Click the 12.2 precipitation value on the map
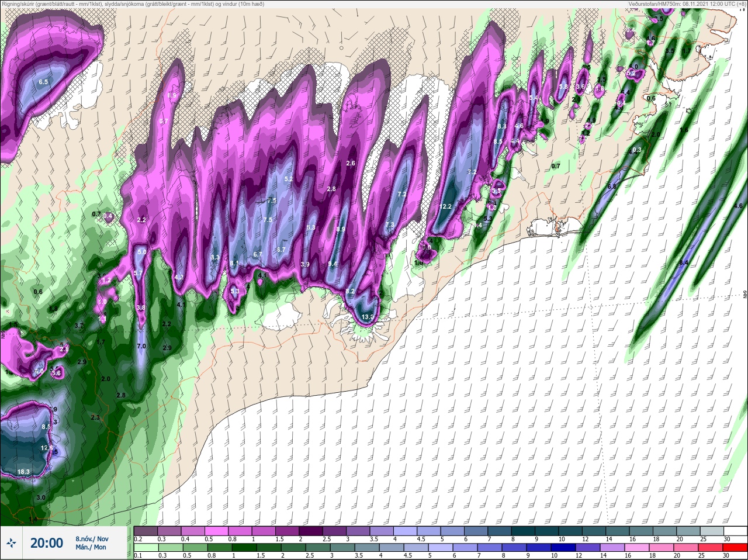Viewport: 748px width, 560px height. (x=446, y=206)
